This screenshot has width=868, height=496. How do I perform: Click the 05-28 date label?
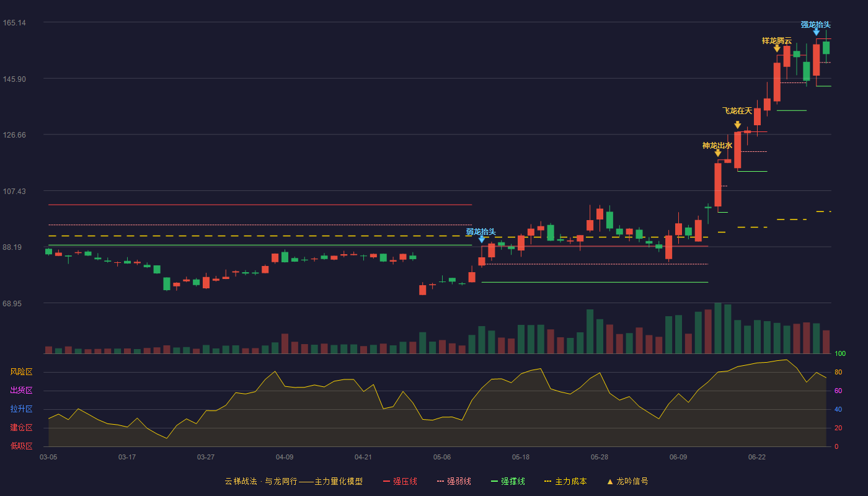click(600, 457)
